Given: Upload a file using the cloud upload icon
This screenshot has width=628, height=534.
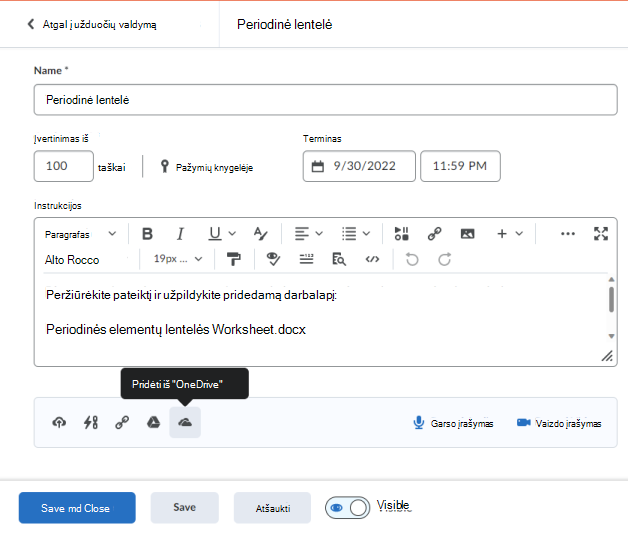Looking at the screenshot, I should tap(59, 423).
